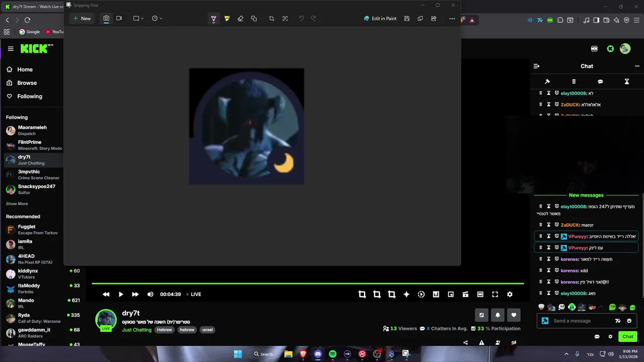Enter fullscreen in stream player
644x362 pixels.
pos(495,294)
